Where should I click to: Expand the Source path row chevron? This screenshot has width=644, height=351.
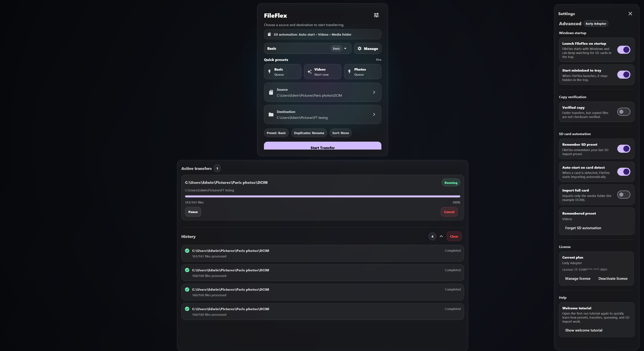click(x=374, y=92)
